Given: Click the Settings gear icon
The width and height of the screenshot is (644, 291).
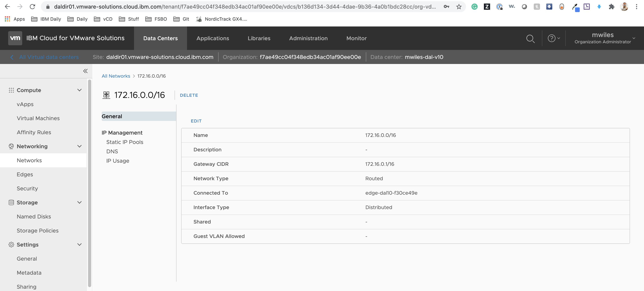Looking at the screenshot, I should (11, 244).
